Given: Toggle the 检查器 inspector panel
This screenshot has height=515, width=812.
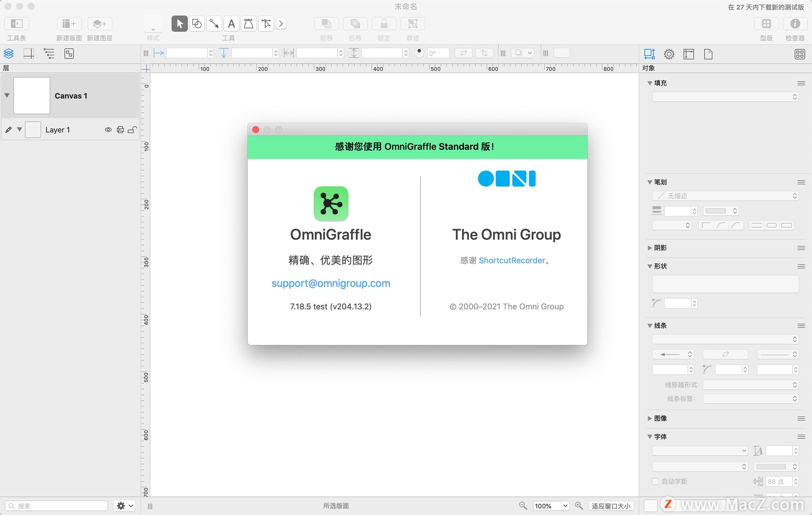Looking at the screenshot, I should (795, 24).
